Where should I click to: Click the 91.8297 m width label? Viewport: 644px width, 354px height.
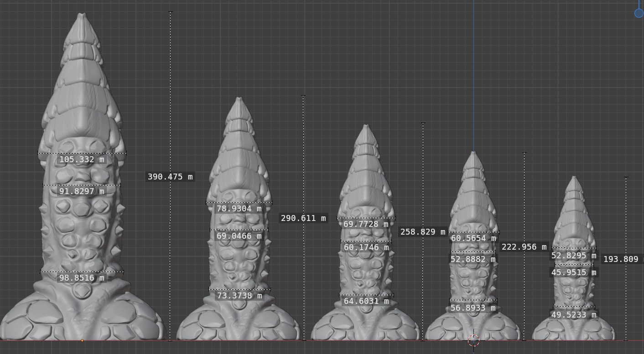[x=82, y=191]
